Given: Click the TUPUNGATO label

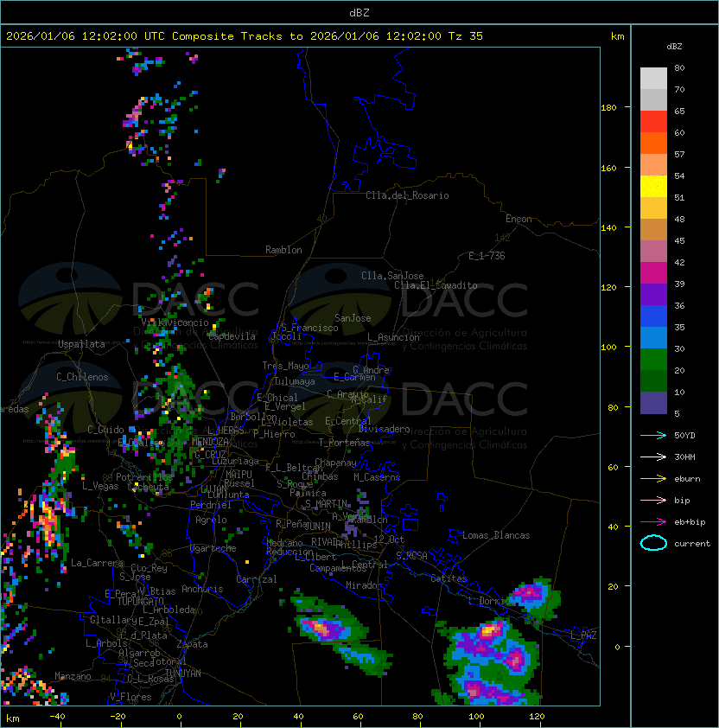Looking at the screenshot, I should (141, 601).
